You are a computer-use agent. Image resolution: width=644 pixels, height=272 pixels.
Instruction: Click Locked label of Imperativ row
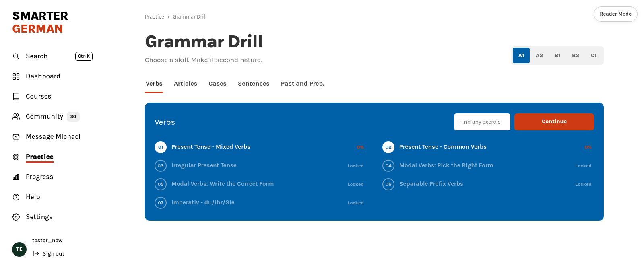coord(355,203)
